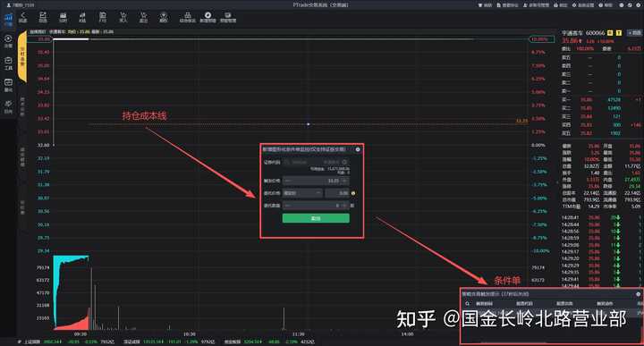The height and width of the screenshot is (346, 644).
Task: Select the yellow intraday chart vertical tab
Action: [x=22, y=56]
